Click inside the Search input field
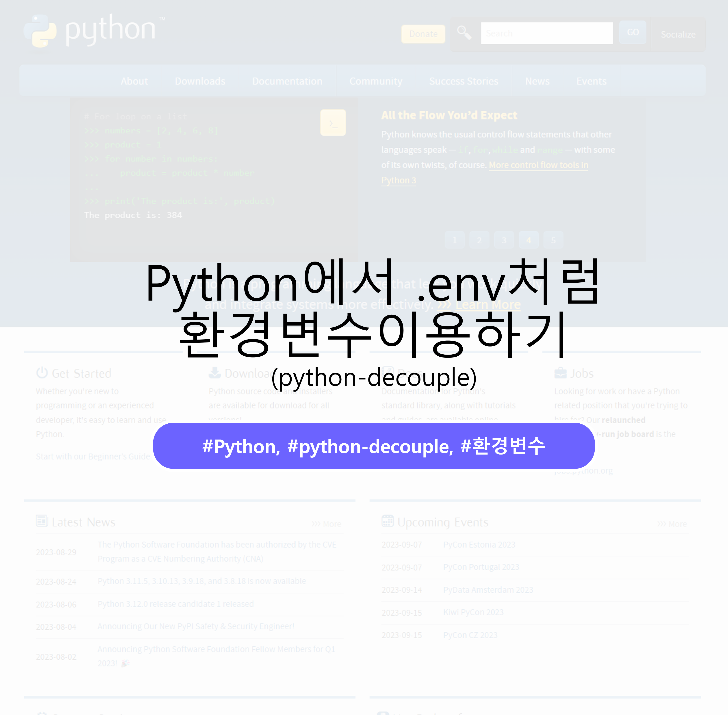The width and height of the screenshot is (728, 715). coord(546,33)
